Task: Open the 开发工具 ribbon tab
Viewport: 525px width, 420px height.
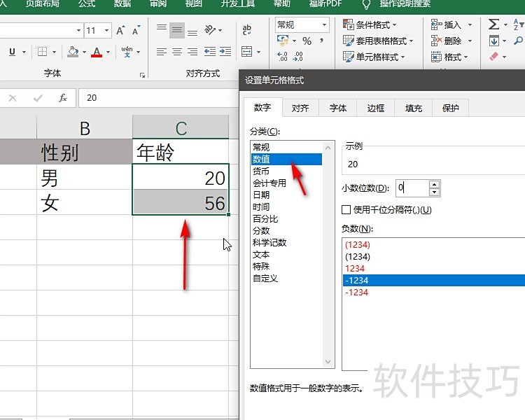Action: click(x=238, y=4)
